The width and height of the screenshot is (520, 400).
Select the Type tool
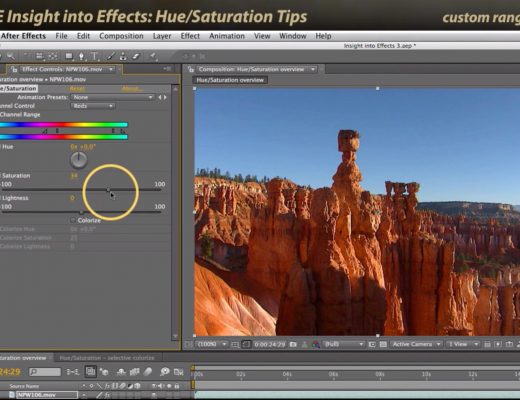tap(95, 56)
